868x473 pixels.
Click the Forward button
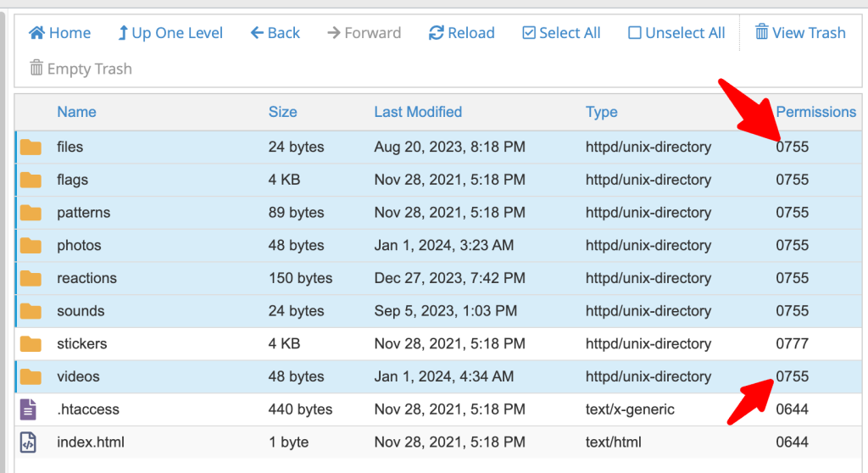364,33
